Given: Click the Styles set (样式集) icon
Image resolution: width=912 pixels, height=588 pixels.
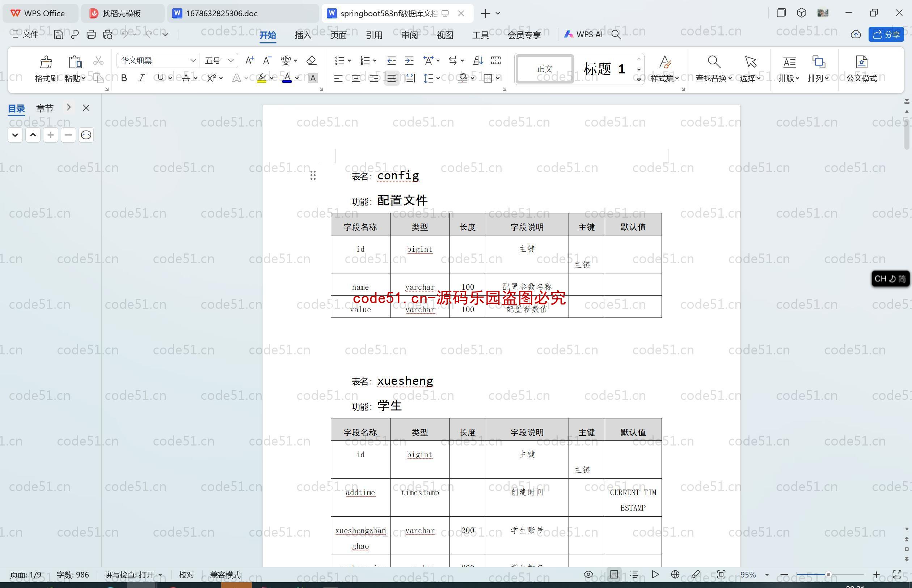Looking at the screenshot, I should (x=665, y=62).
